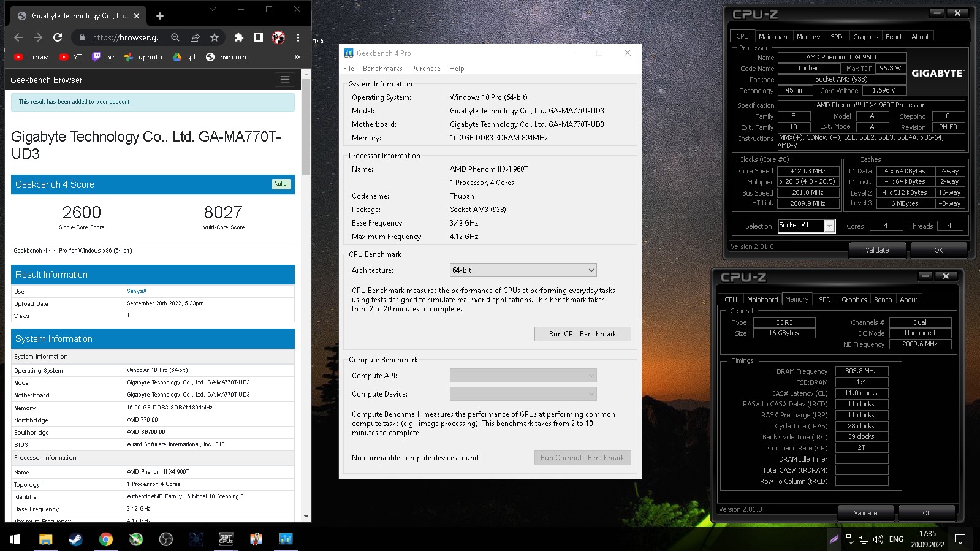Open SanyaX user profile link
Viewport: 980px width, 551px height.
click(x=137, y=291)
